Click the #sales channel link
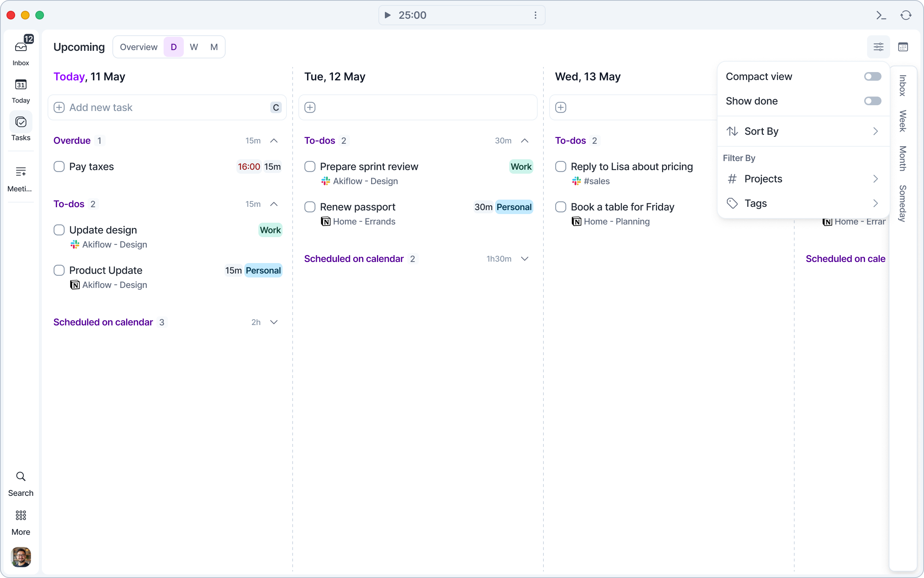924x578 pixels. pos(597,181)
